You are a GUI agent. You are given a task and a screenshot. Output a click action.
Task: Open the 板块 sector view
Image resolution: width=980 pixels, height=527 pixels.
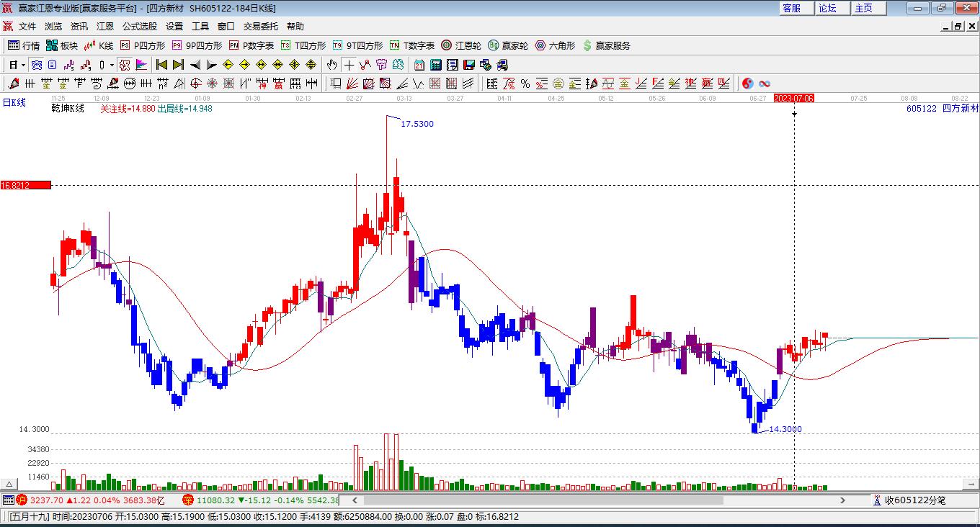click(x=61, y=45)
